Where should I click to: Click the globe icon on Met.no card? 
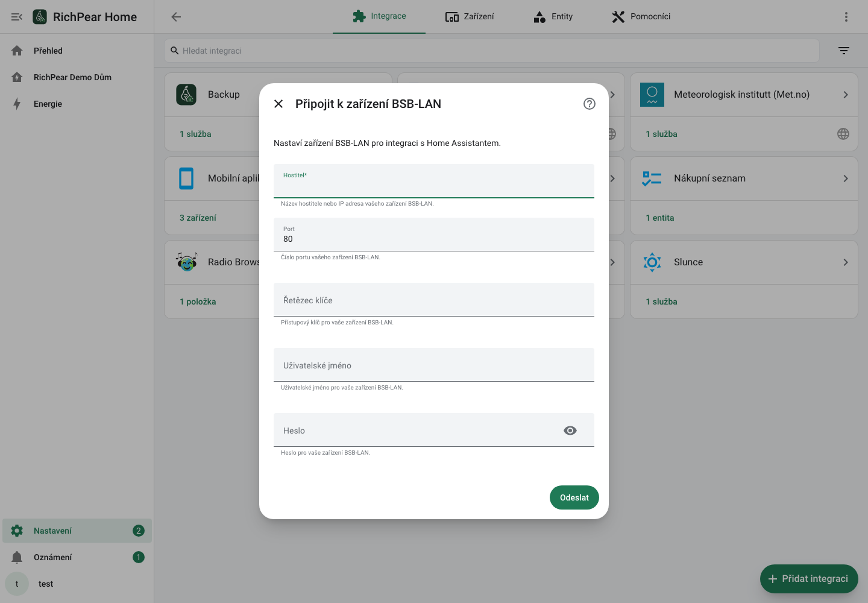843,134
